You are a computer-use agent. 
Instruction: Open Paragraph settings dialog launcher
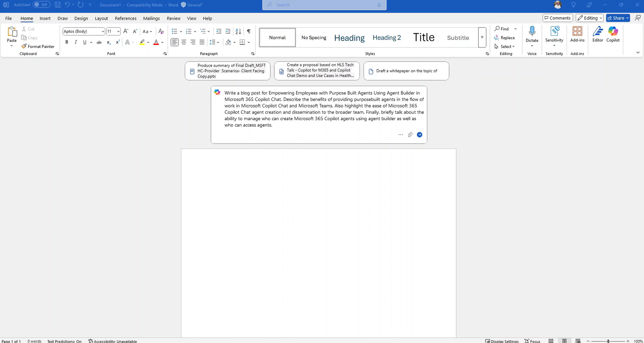(x=253, y=54)
